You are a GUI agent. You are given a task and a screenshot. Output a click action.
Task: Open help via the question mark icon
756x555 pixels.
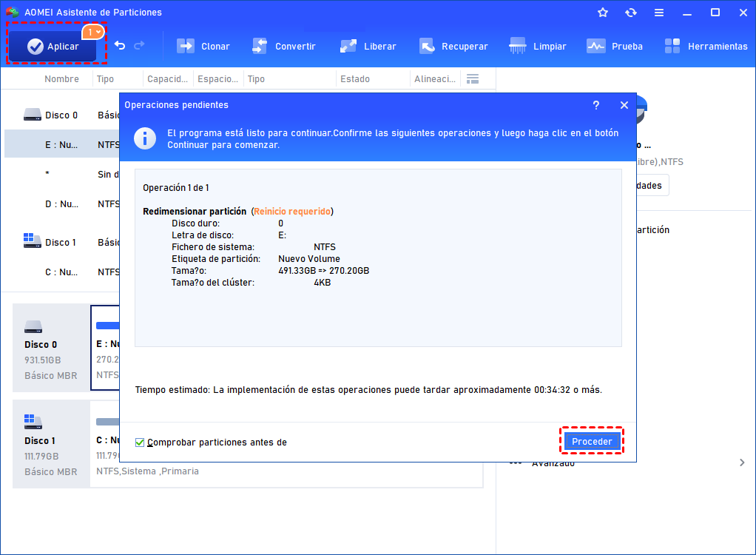click(x=596, y=105)
